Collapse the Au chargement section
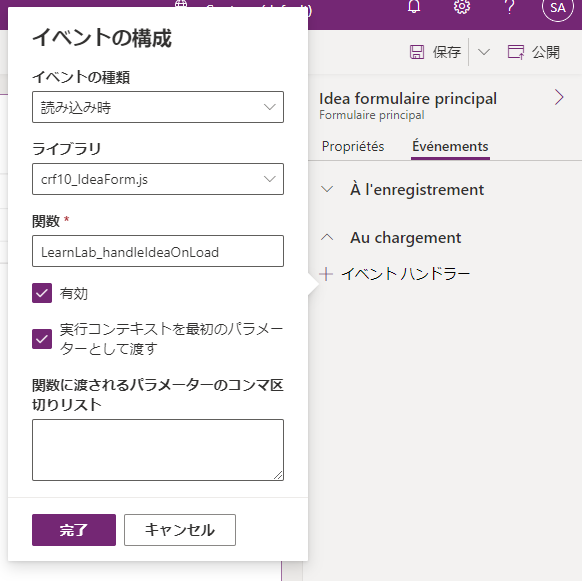This screenshot has width=582, height=581. pyautogui.click(x=327, y=237)
